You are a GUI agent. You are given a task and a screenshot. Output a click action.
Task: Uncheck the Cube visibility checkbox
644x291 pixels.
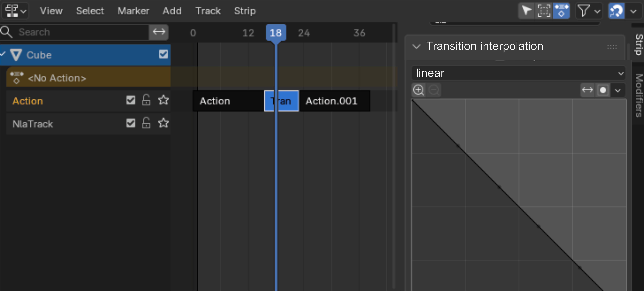(163, 54)
